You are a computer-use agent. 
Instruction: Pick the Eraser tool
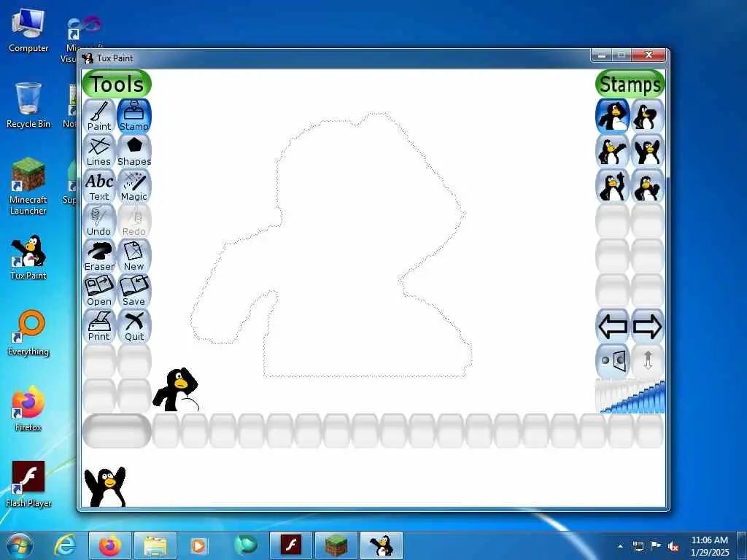coord(99,256)
